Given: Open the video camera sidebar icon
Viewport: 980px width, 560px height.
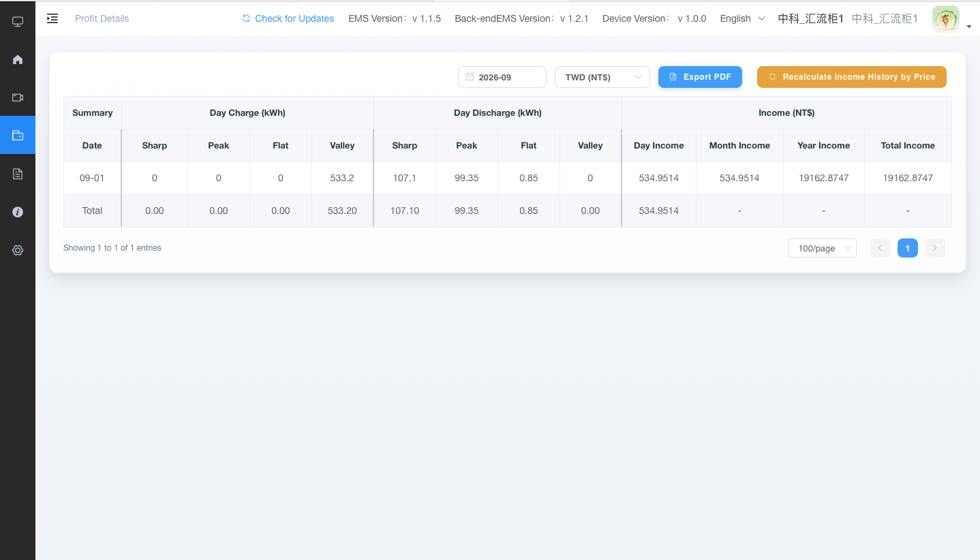Looking at the screenshot, I should (x=18, y=97).
